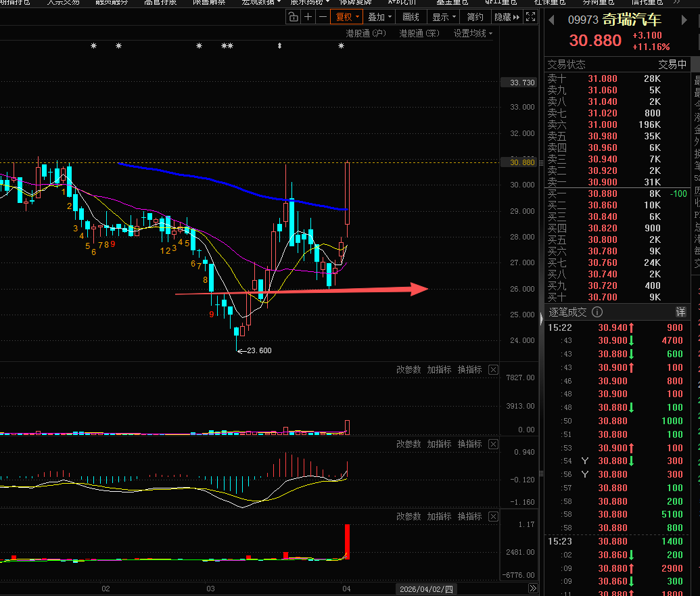
Task: Click 换指标 in the MACD panel
Action: (x=469, y=444)
